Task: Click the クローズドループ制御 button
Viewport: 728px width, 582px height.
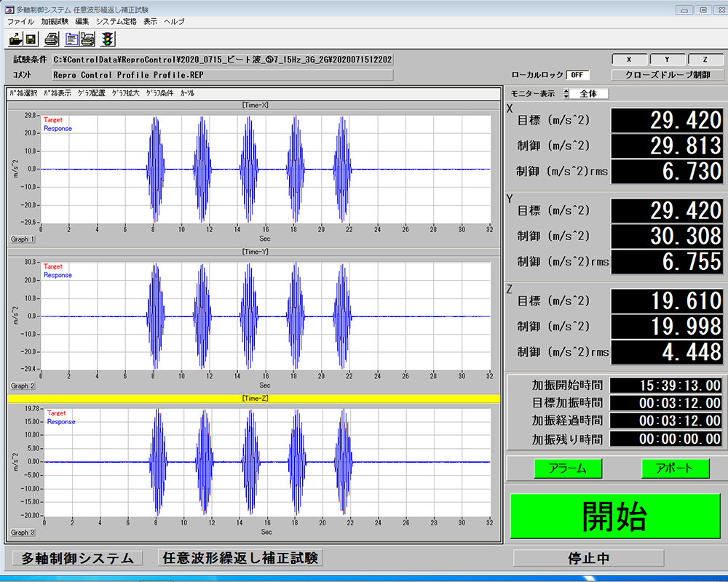Action: [x=668, y=75]
